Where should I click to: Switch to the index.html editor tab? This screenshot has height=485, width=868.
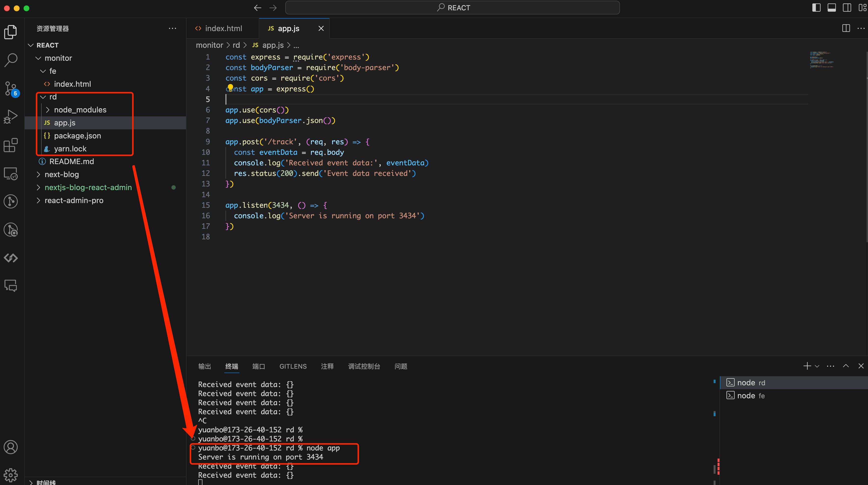223,28
